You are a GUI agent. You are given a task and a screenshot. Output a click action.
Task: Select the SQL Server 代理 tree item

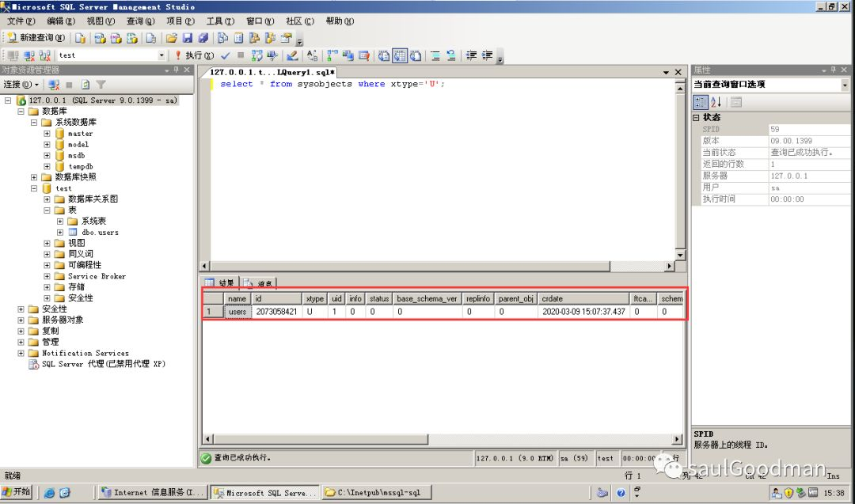[x=104, y=364]
